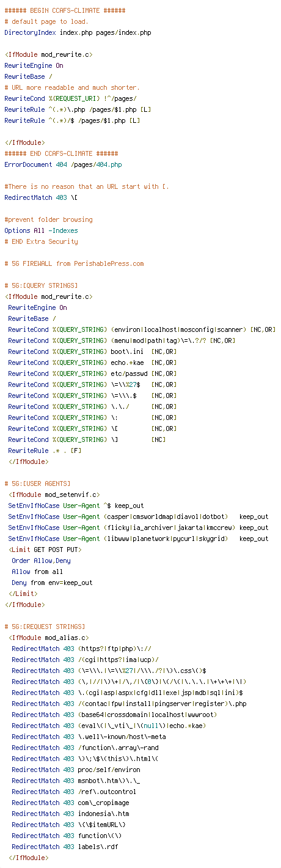Image resolution: width=281 pixels, height=868 pixels.
Task: Select the '# 5G:[QUERY STRINGS]' heading comment
Action: click(x=43, y=285)
